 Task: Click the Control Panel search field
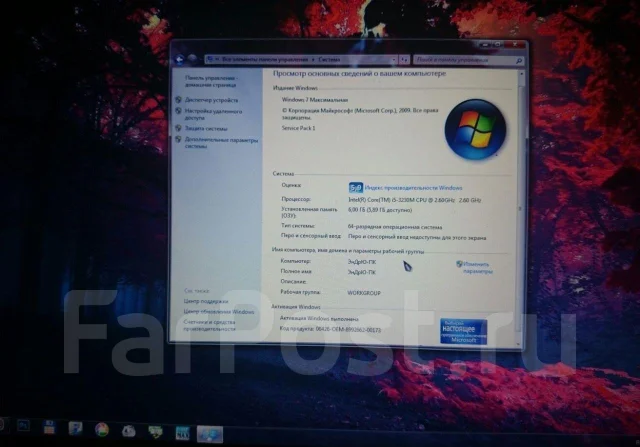469,60
